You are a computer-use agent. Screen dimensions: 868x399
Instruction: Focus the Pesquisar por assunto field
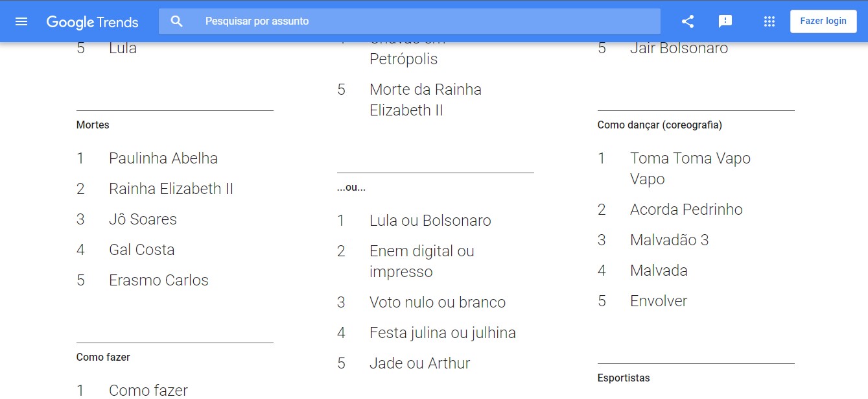[x=410, y=21]
